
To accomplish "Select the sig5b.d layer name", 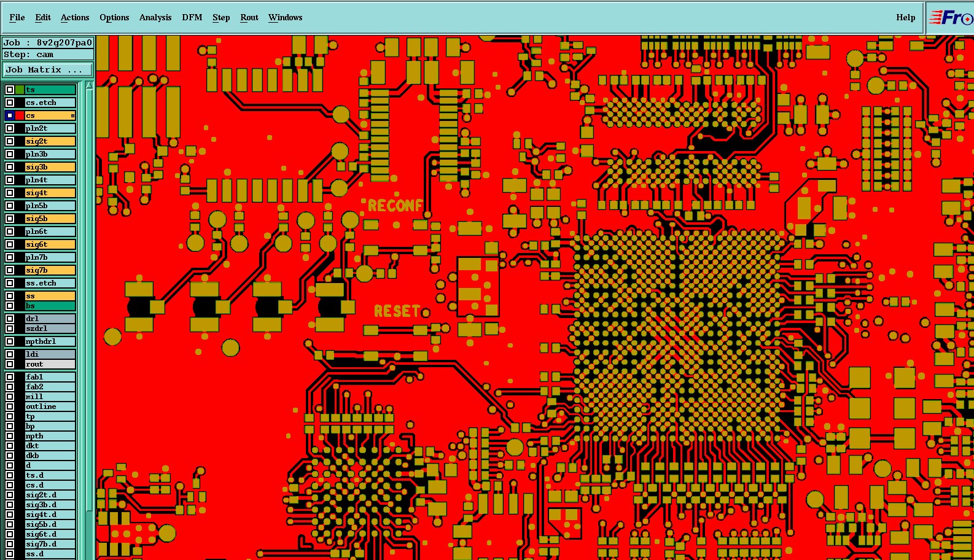I will [50, 524].
